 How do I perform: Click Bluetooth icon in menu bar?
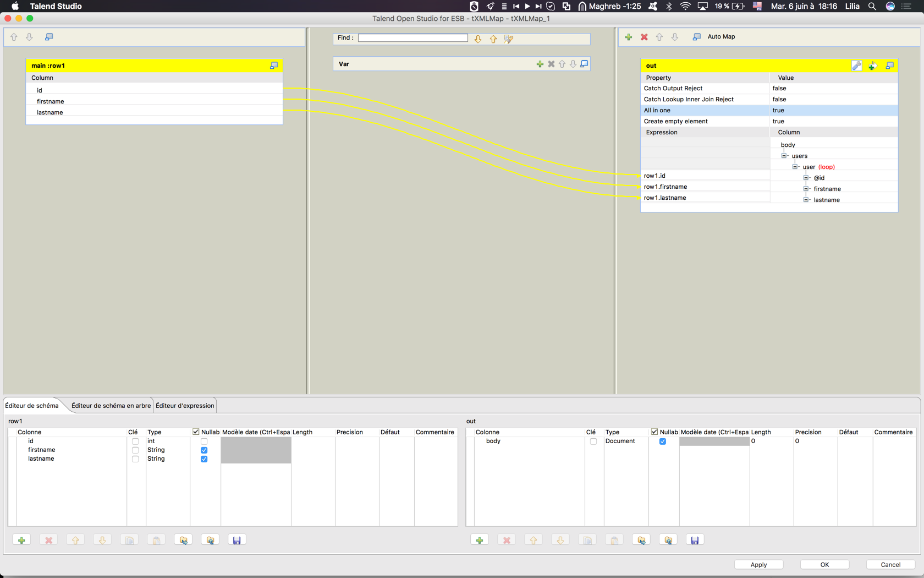669,6
